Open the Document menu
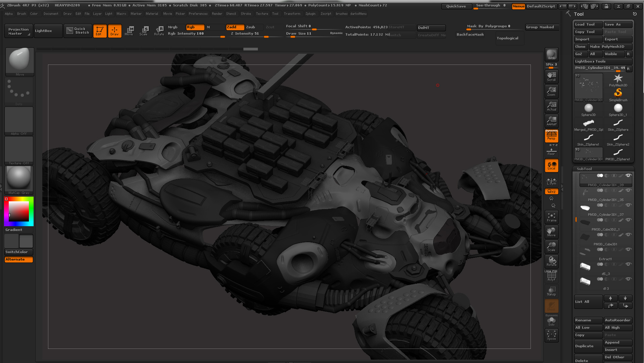This screenshot has width=644, height=363. 51,14
